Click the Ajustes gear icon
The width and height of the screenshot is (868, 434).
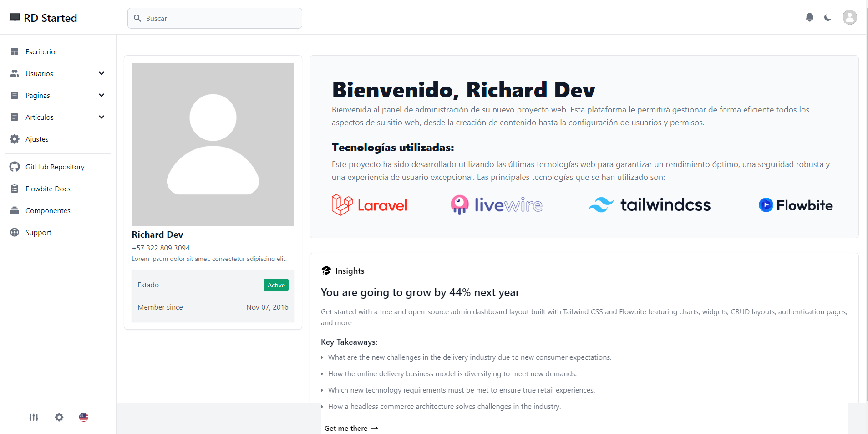(15, 139)
